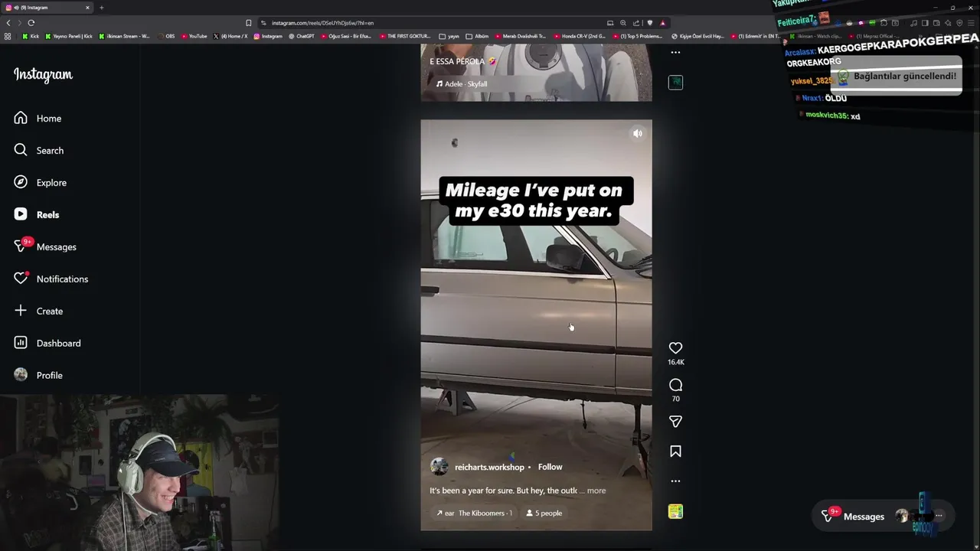Open the Brave shields icon
980x551 pixels.
click(649, 23)
